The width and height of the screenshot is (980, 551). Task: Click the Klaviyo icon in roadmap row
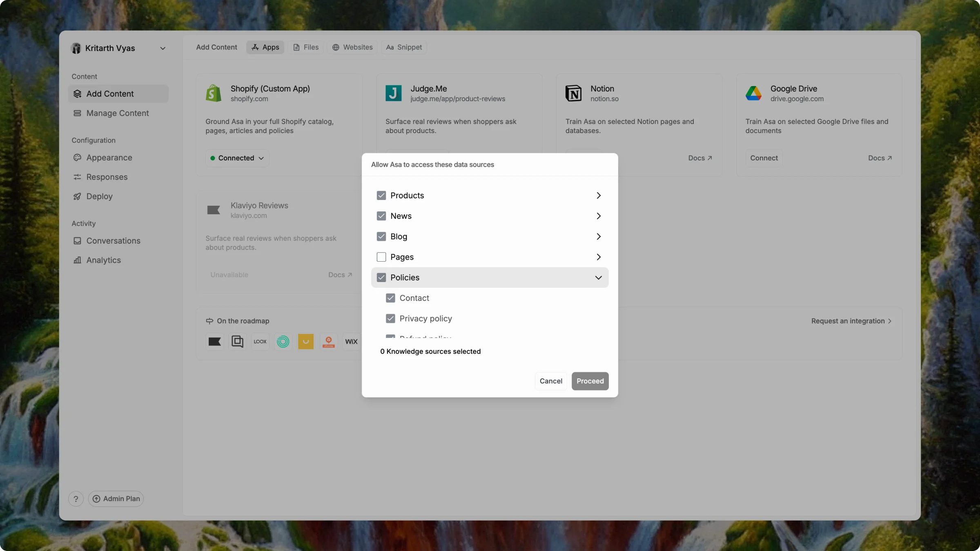click(x=215, y=342)
